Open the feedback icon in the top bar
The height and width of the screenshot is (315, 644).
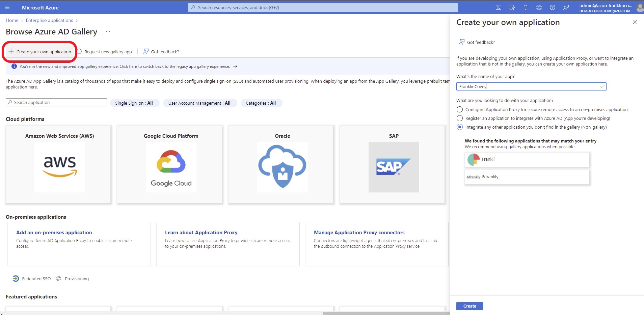(x=566, y=7)
